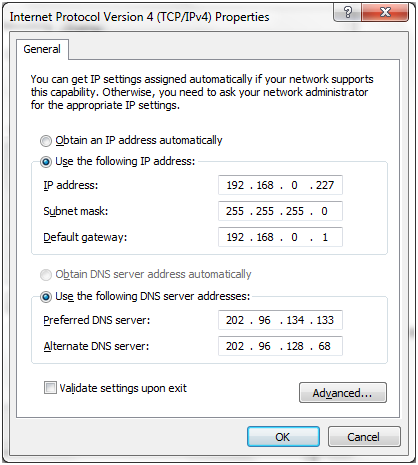
Task: Click the 68 octet of Alternate DNS
Action: (x=324, y=346)
